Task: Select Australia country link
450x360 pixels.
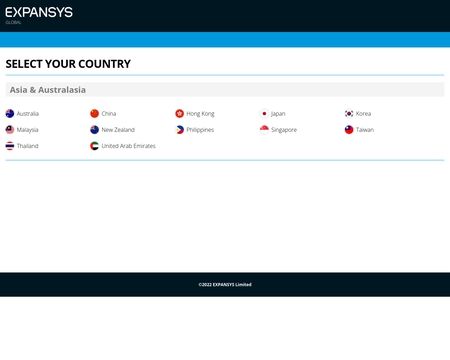Action: (x=28, y=114)
